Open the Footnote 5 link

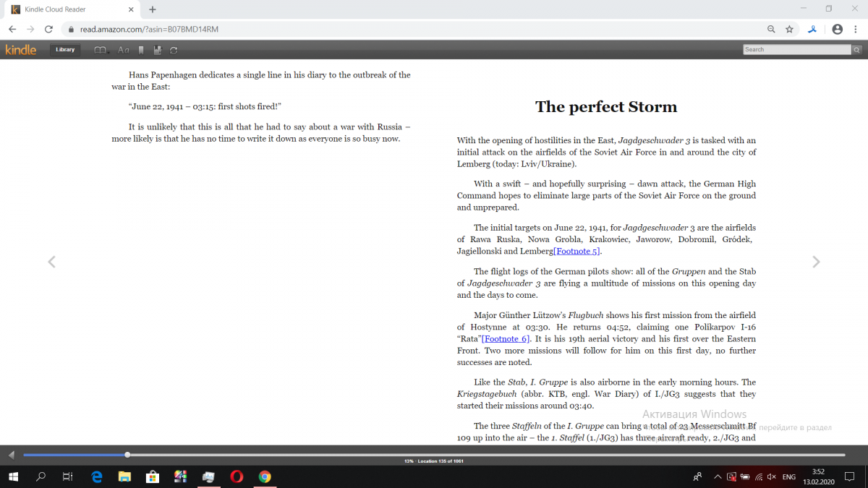coord(576,251)
